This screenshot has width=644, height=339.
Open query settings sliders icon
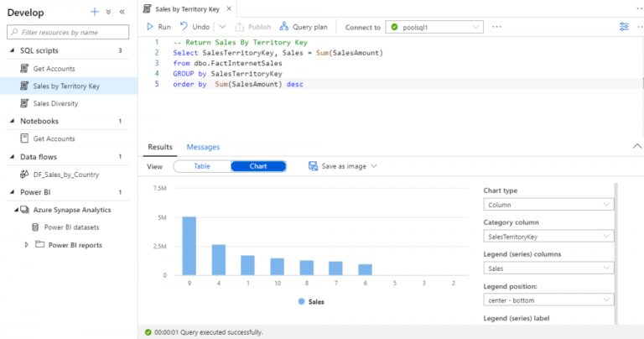pos(624,27)
